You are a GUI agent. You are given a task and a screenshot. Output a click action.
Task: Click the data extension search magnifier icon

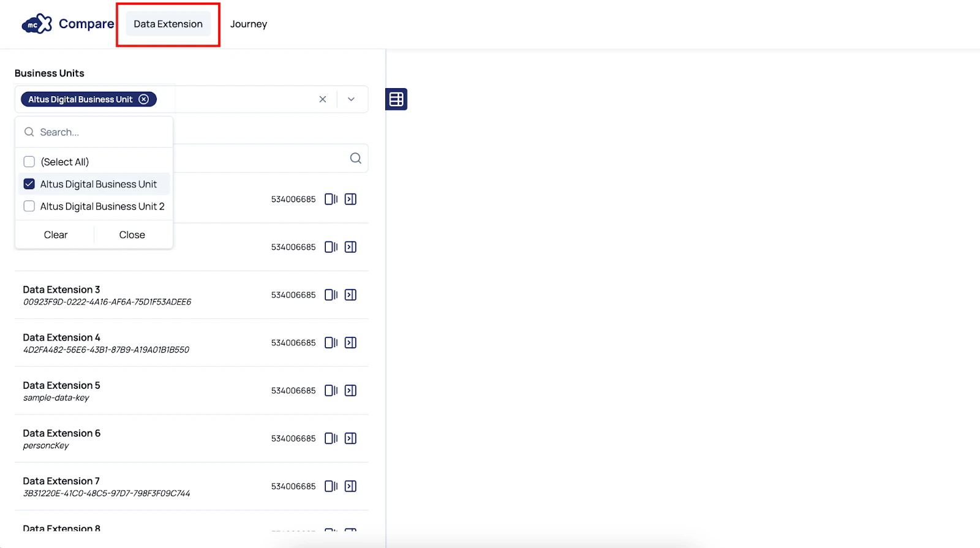[356, 158]
